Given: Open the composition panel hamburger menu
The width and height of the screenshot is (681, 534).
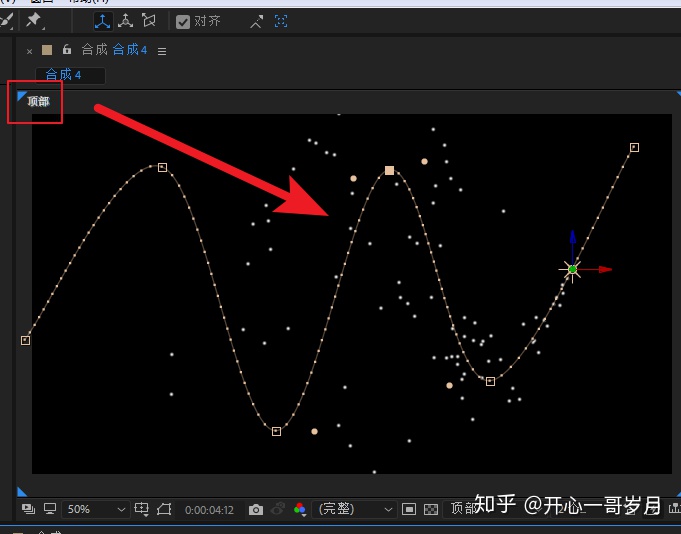Looking at the screenshot, I should click(162, 51).
